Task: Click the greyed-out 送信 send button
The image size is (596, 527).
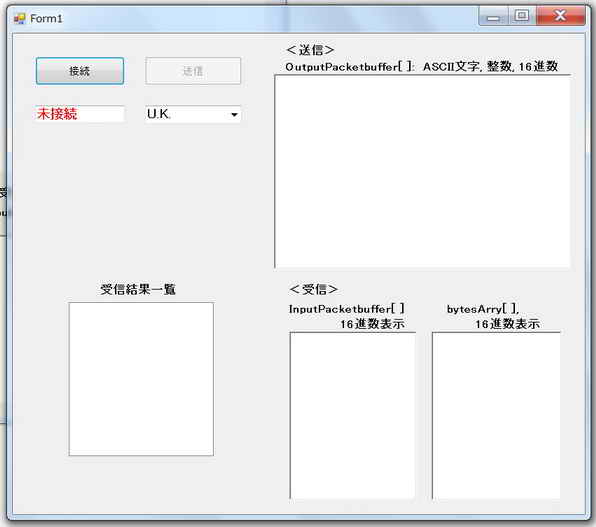Action: 193,71
